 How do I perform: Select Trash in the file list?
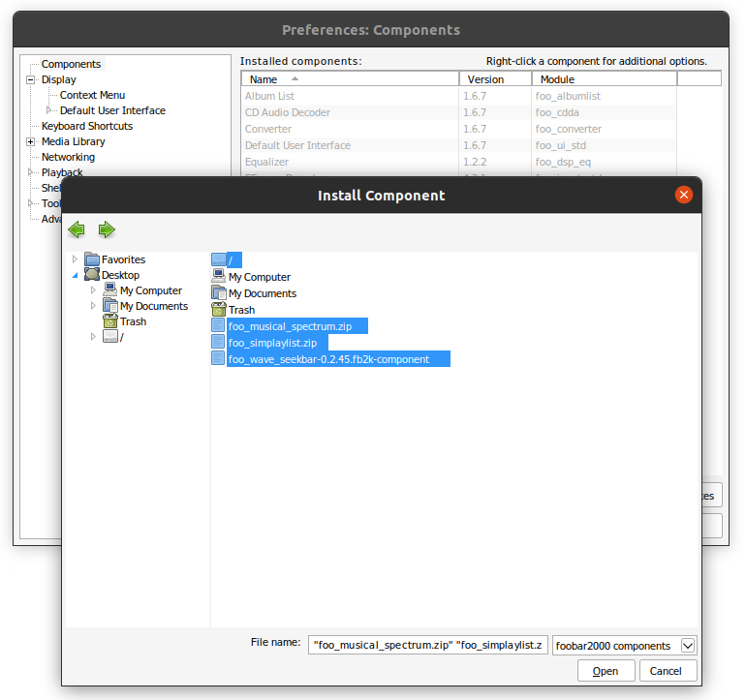[x=241, y=310]
